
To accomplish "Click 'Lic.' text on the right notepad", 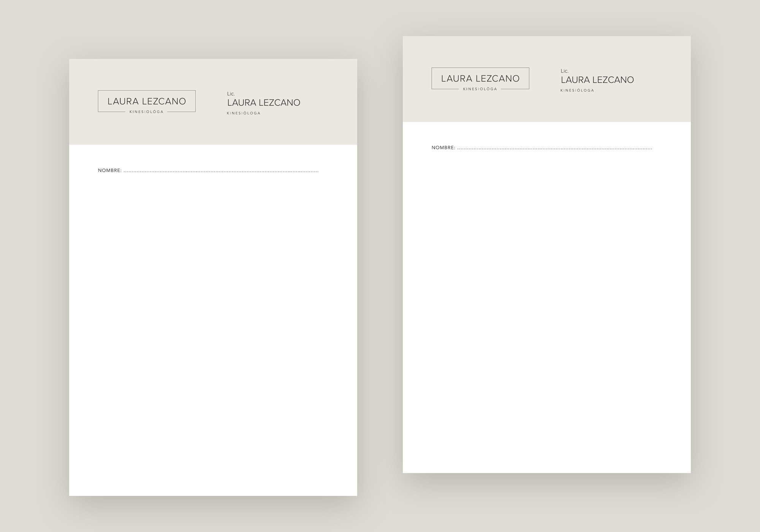I will (x=565, y=71).
